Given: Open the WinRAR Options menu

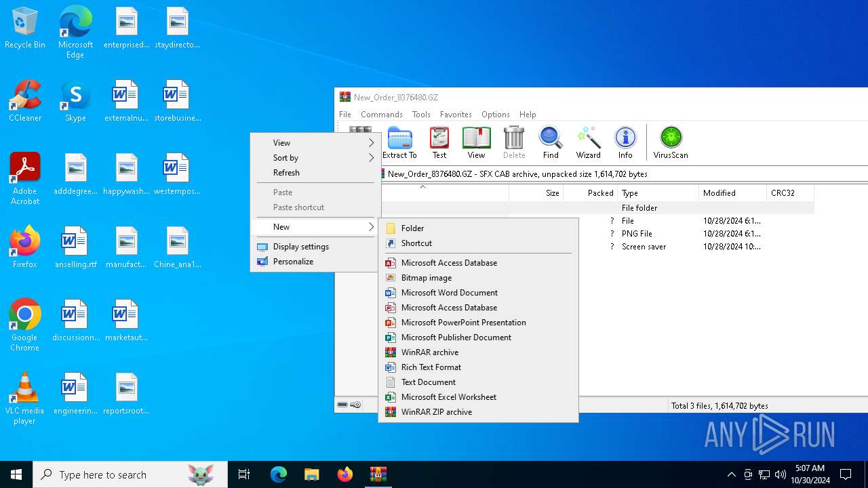Looking at the screenshot, I should click(496, 115).
